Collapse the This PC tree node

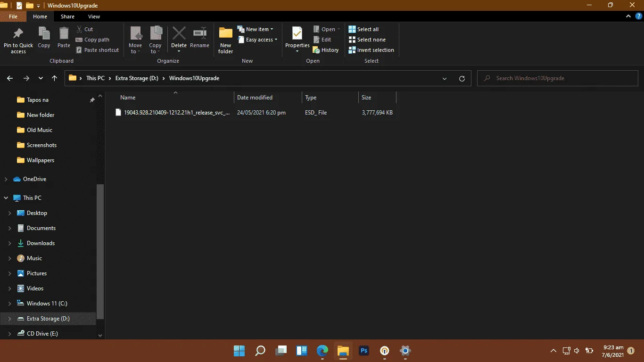pyautogui.click(x=6, y=198)
